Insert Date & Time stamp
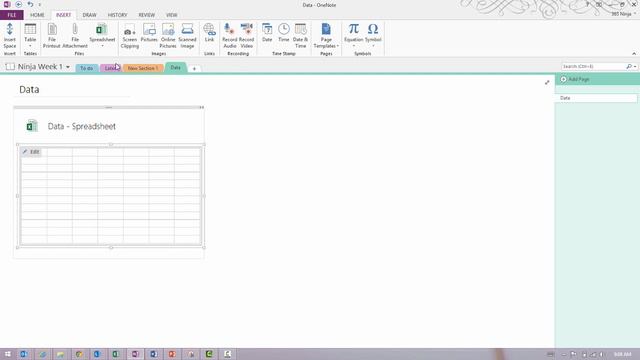 coord(300,36)
